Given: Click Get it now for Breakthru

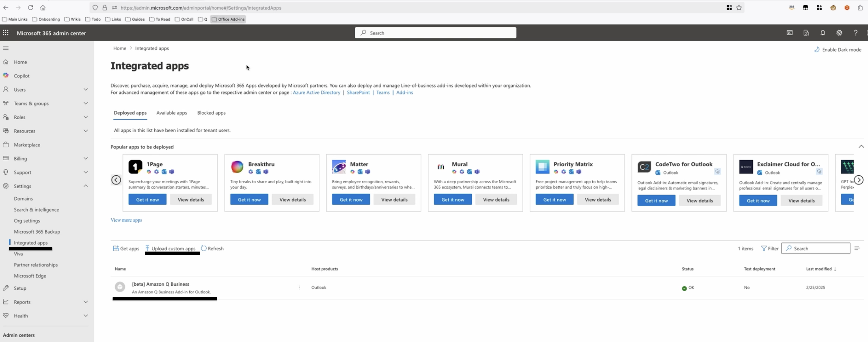Looking at the screenshot, I should coord(249,200).
